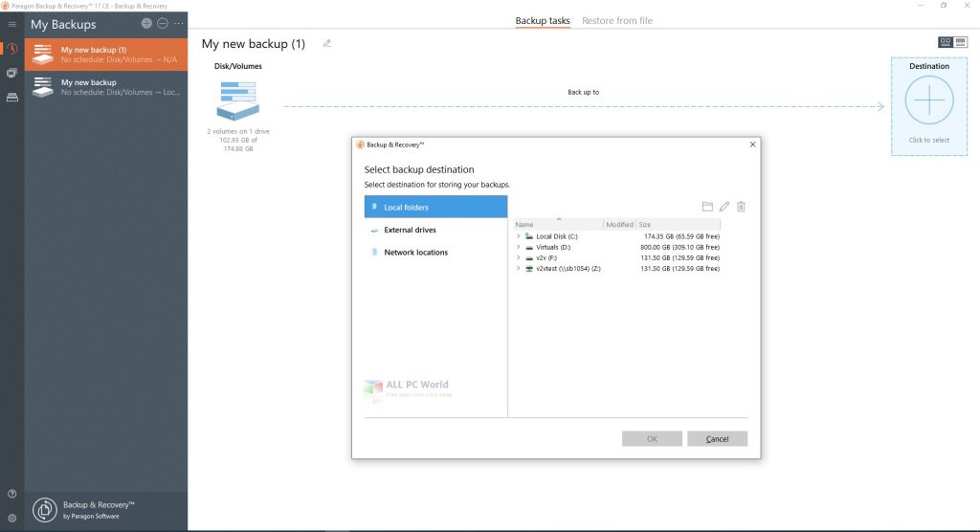Choose External drives destination category
Screen dimensions: 980x532
435,230
